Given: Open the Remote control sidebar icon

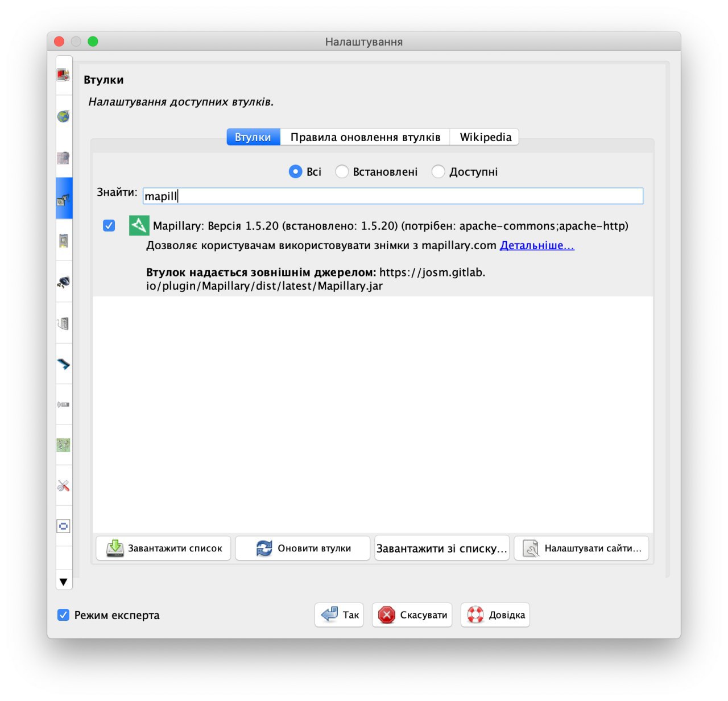Looking at the screenshot, I should [x=63, y=405].
